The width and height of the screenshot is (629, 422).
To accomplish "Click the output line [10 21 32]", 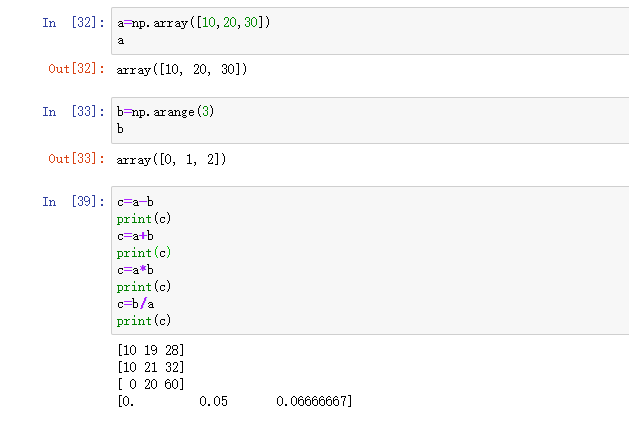I will coord(151,367).
